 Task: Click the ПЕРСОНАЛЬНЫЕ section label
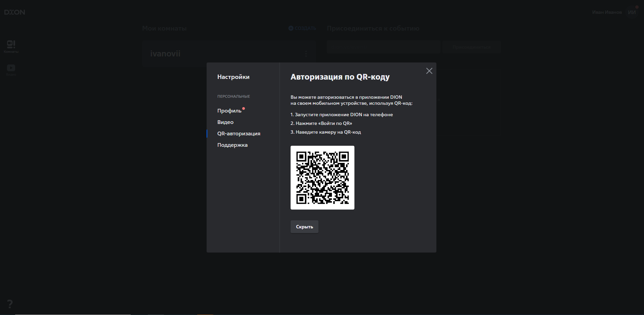point(233,96)
